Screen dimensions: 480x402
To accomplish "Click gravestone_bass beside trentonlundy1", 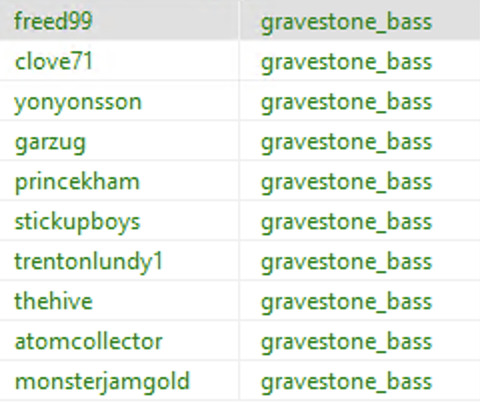I will [346, 263].
